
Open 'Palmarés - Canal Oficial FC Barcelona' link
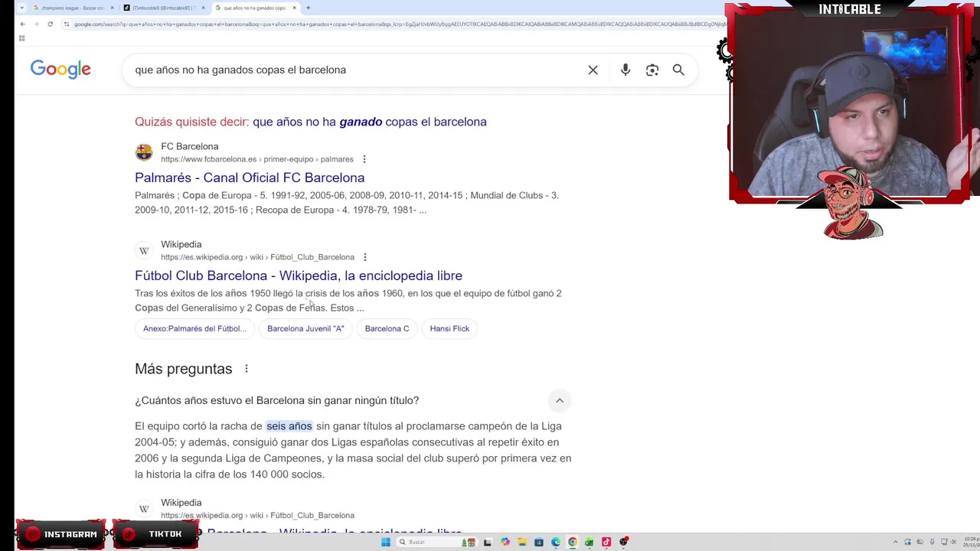(x=250, y=178)
